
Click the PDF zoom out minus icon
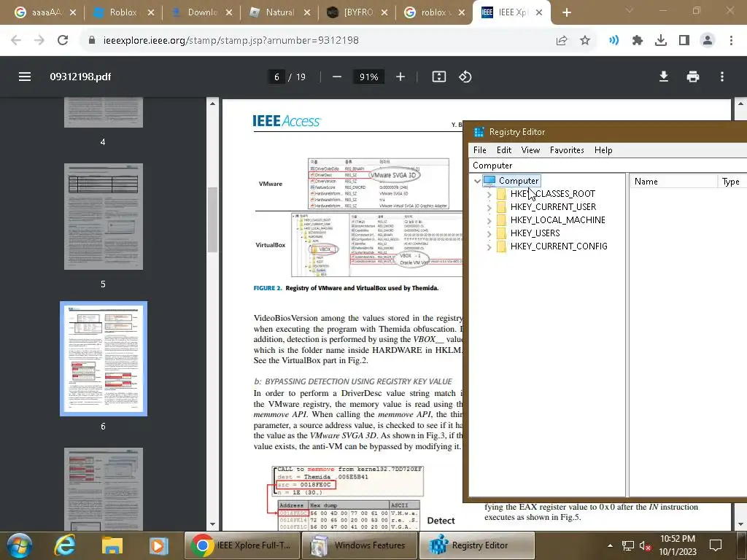pyautogui.click(x=337, y=77)
